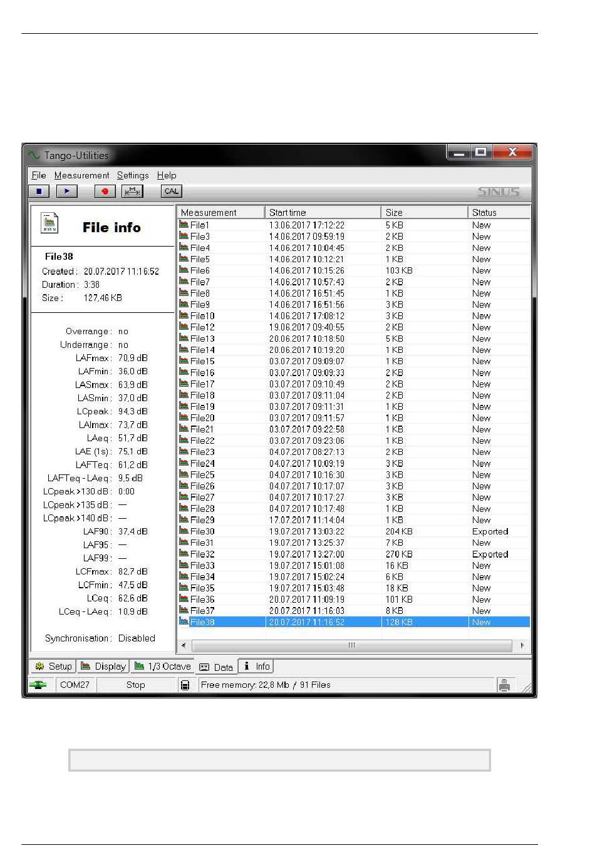Viewport: 595px width, 868px height.
Task: Click the printer icon in the status bar
Action: click(505, 685)
